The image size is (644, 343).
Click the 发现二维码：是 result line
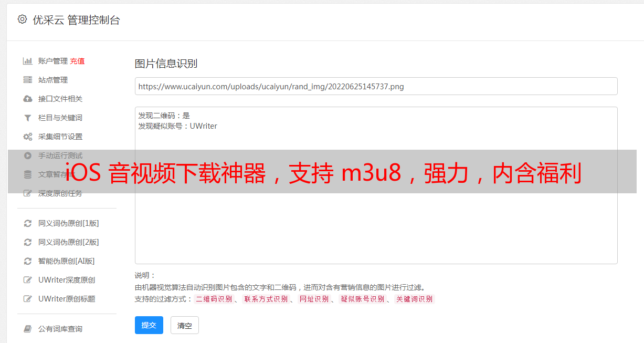(164, 116)
